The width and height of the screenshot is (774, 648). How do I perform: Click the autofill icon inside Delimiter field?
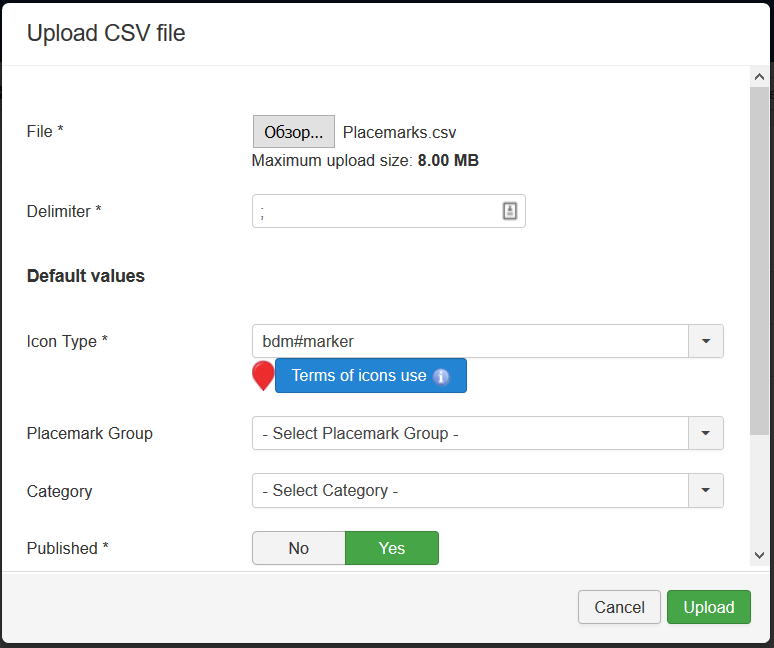509,211
